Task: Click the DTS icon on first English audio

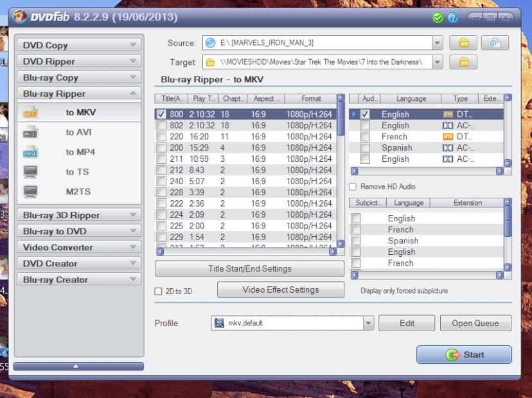Action: click(x=448, y=115)
